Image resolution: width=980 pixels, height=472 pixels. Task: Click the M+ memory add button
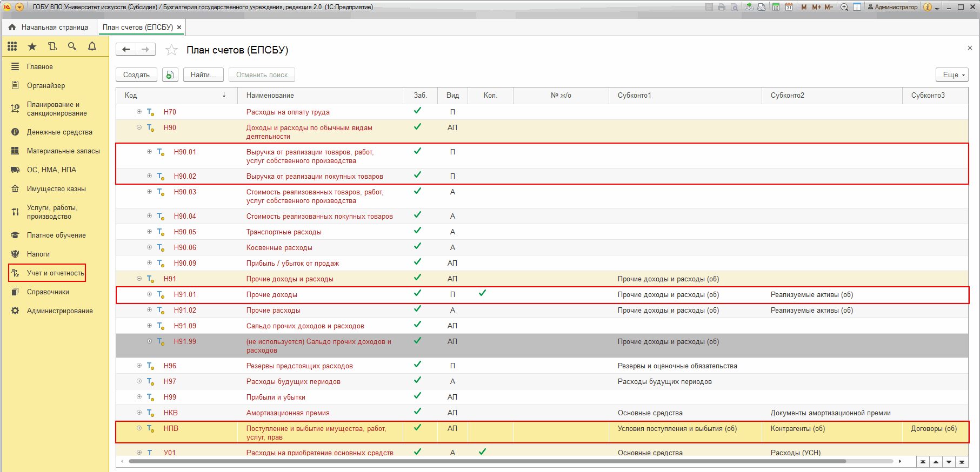(816, 7)
